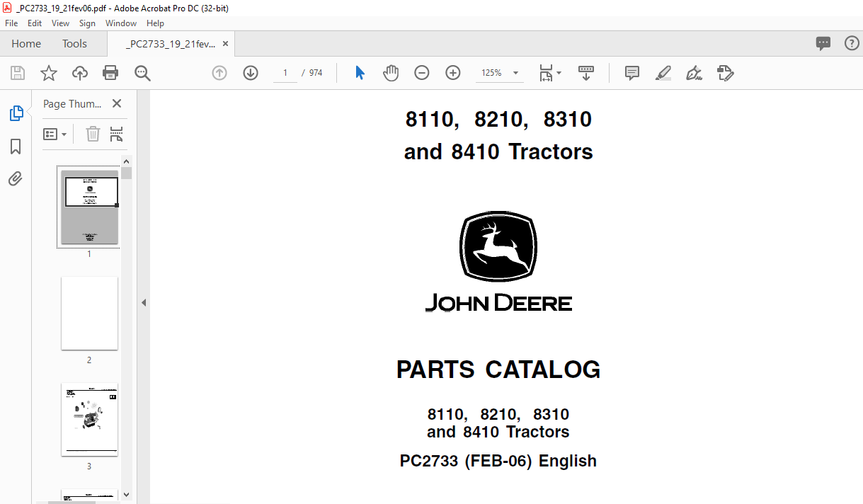Open the Edit menu

pos(35,23)
